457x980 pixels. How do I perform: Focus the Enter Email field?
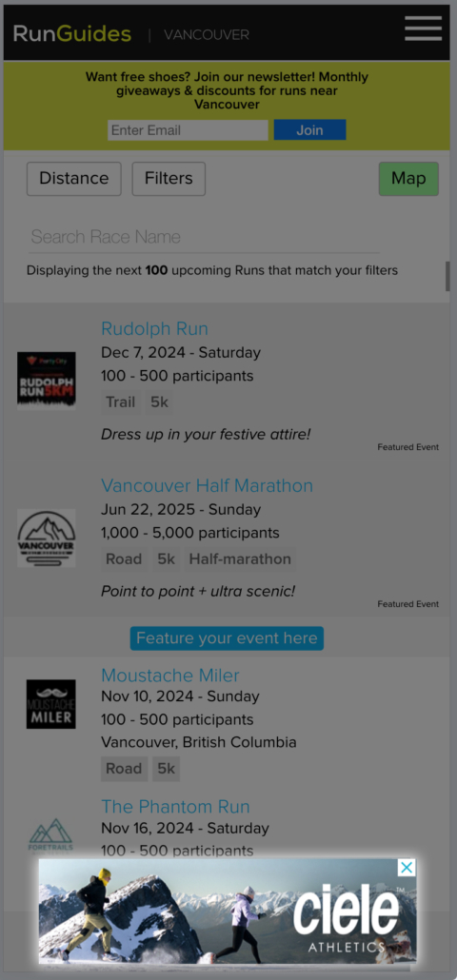[x=188, y=130]
